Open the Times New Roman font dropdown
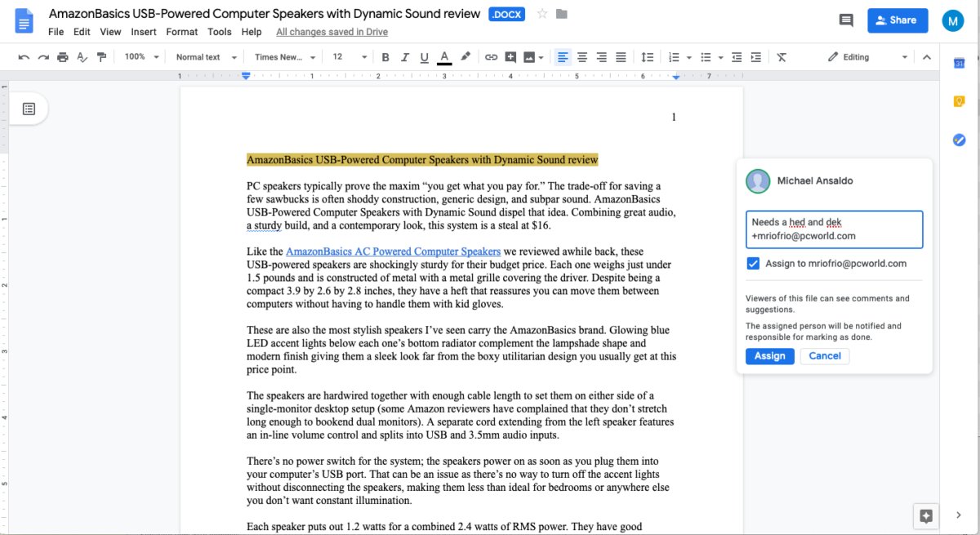Viewport: 980px width, 535px height. (x=285, y=57)
